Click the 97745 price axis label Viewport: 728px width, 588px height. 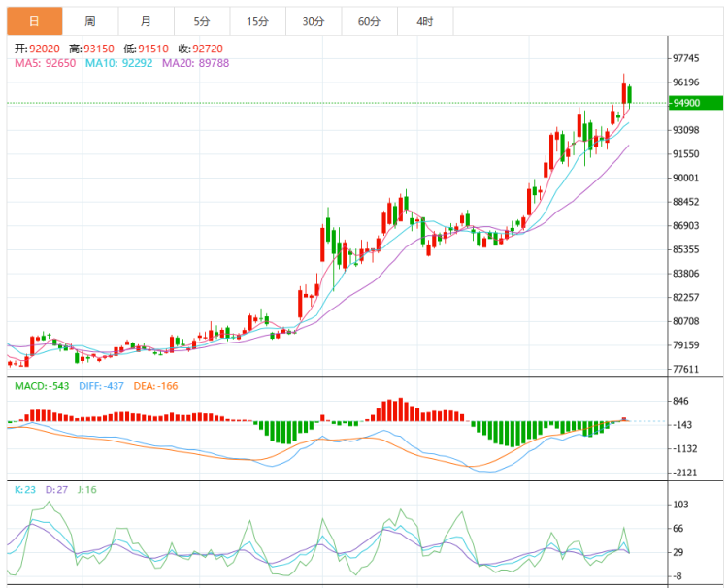[687, 59]
